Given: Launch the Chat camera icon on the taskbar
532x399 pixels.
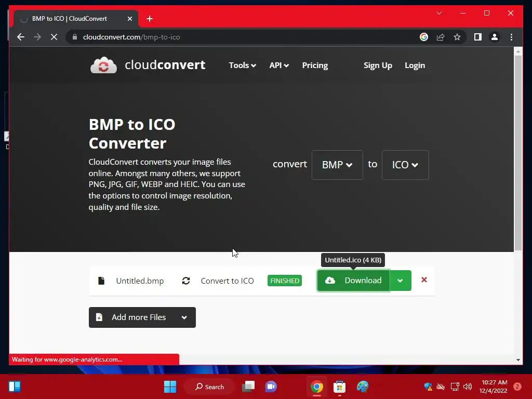Looking at the screenshot, I should (x=271, y=387).
